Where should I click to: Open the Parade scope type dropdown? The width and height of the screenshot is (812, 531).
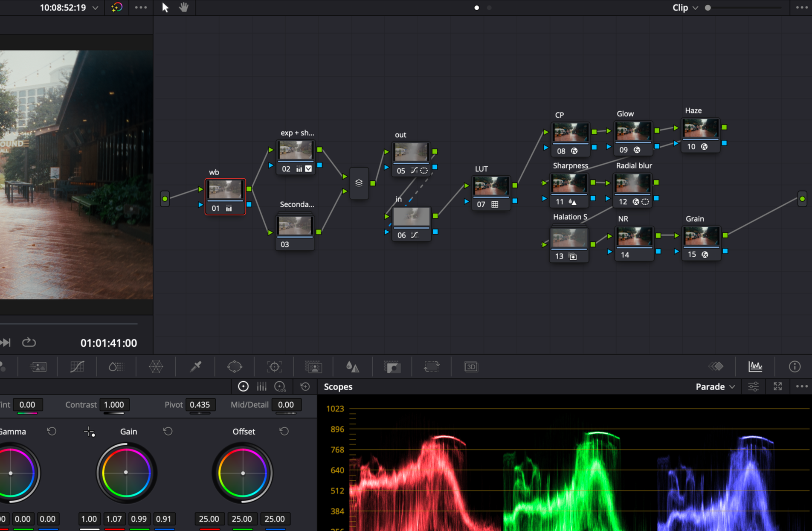click(x=714, y=387)
